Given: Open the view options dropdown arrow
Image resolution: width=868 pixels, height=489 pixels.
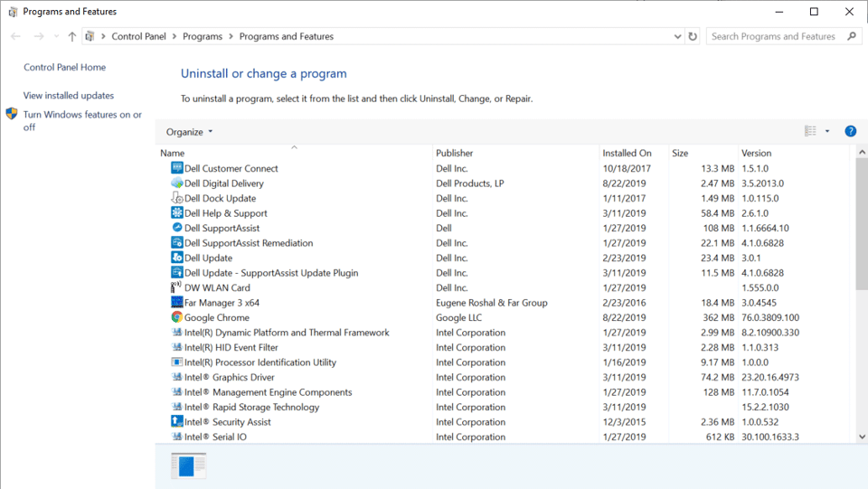Looking at the screenshot, I should tap(827, 131).
